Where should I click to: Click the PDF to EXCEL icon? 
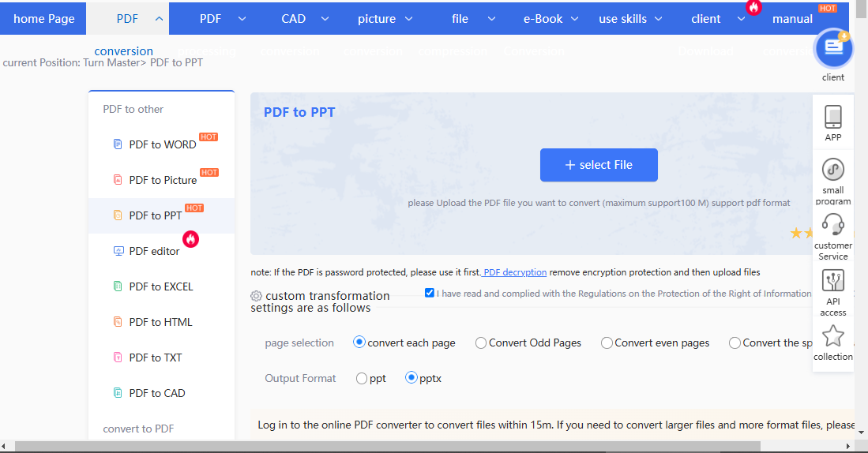(x=118, y=286)
